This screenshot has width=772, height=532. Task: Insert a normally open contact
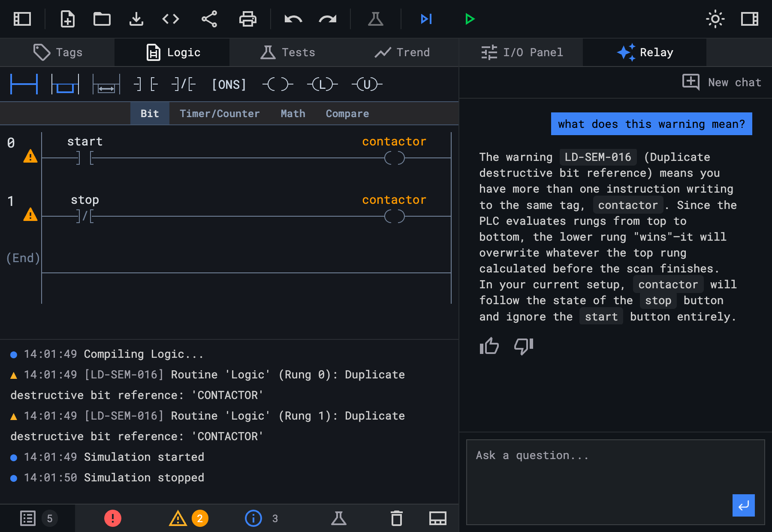(146, 84)
